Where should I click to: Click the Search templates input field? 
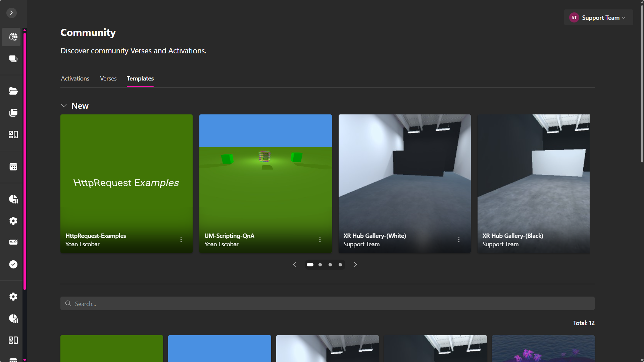[x=327, y=304]
